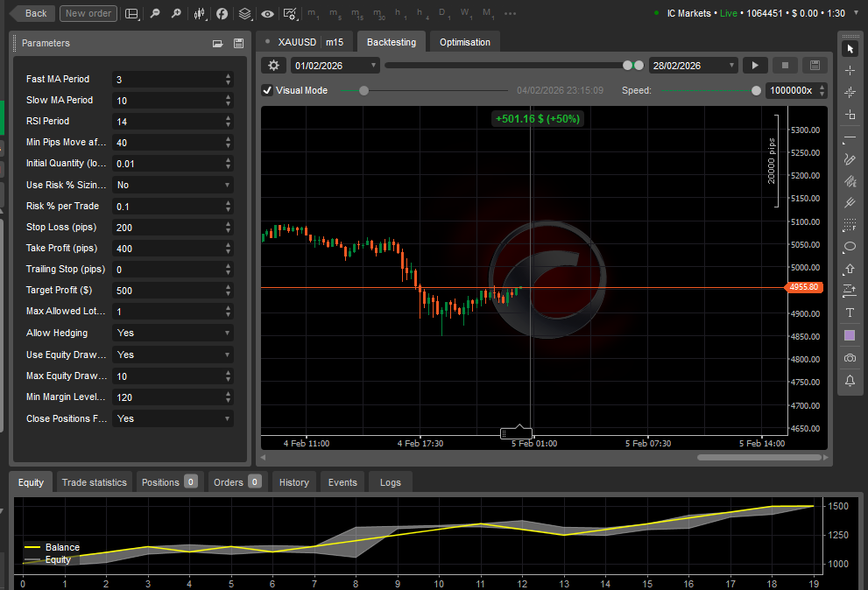868x590 pixels.
Task: Select the Text tool on the right sidebar
Action: tap(849, 313)
